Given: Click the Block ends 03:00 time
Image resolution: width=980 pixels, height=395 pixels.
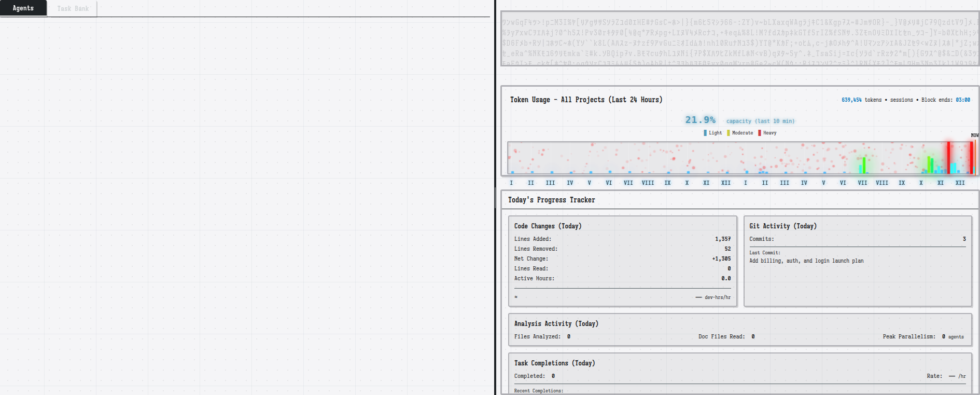Looking at the screenshot, I should point(962,100).
